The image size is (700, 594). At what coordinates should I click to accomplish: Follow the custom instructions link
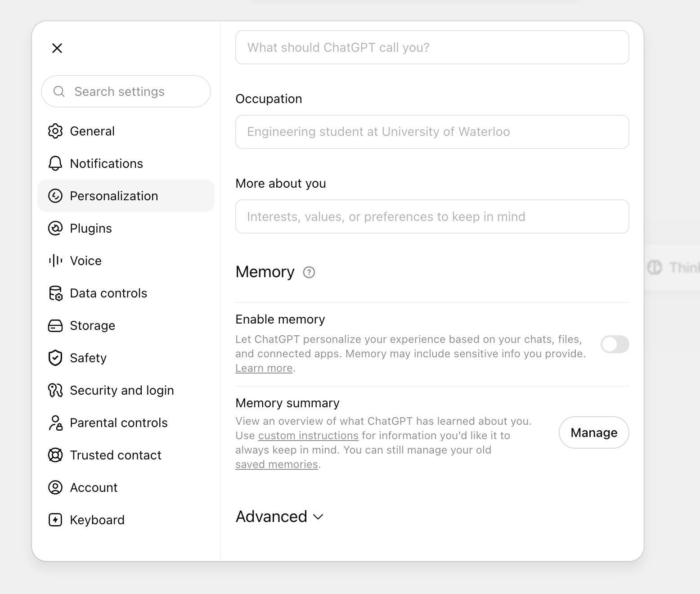[308, 436]
